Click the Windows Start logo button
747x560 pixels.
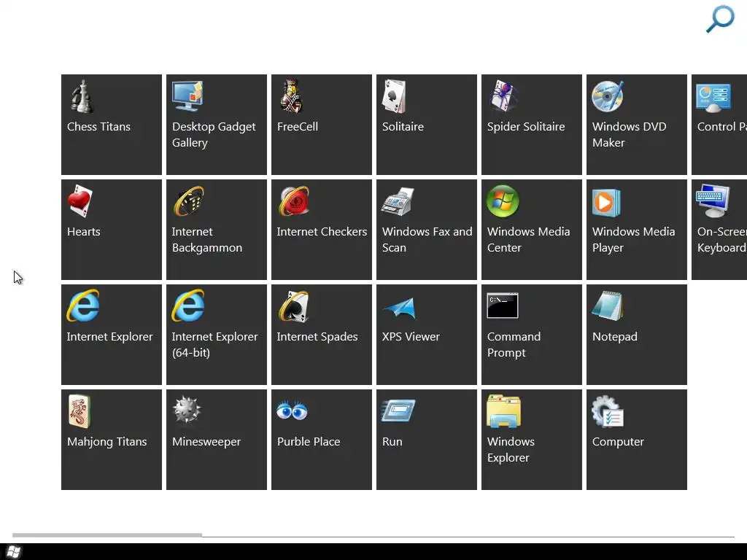pyautogui.click(x=13, y=552)
